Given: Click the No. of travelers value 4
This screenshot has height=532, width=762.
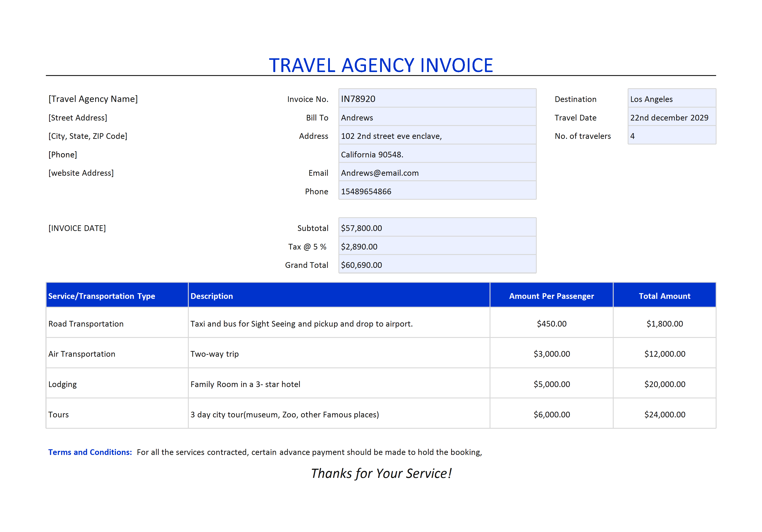Looking at the screenshot, I should tap(672, 135).
